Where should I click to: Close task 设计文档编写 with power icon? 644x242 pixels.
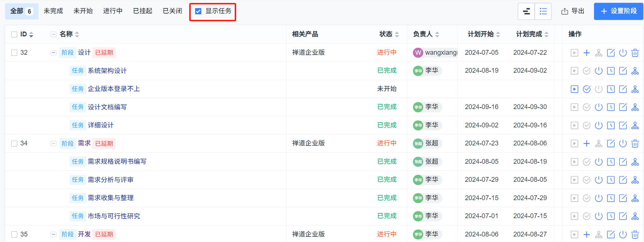click(x=599, y=107)
